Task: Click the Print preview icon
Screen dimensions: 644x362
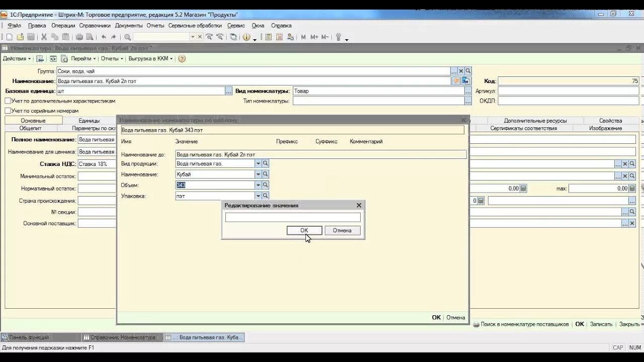Action: pyautogui.click(x=90, y=37)
